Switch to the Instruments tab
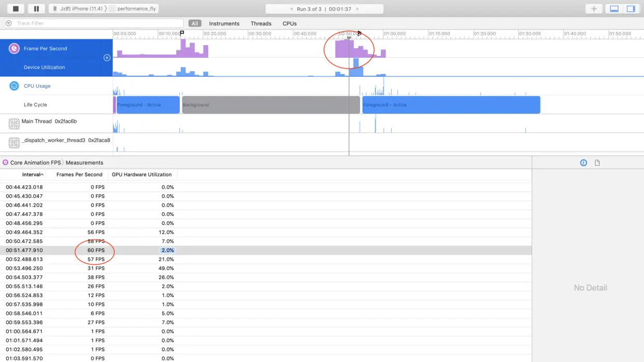 click(x=224, y=23)
